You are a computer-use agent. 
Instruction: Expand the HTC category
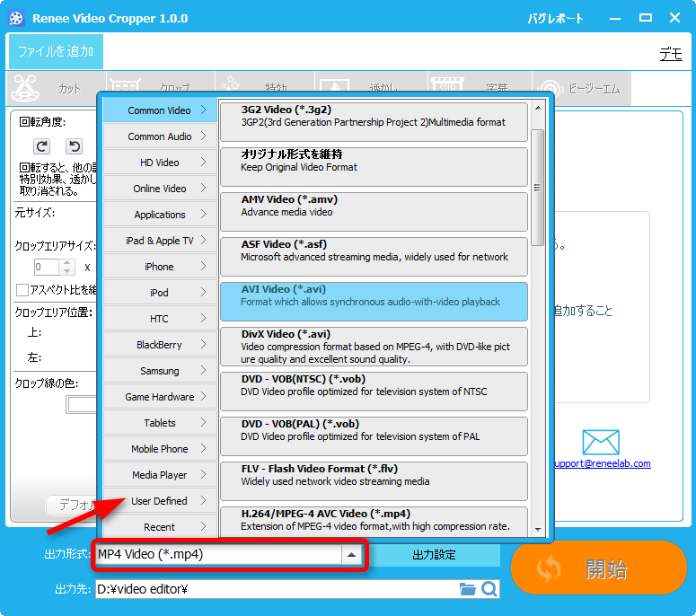160,319
